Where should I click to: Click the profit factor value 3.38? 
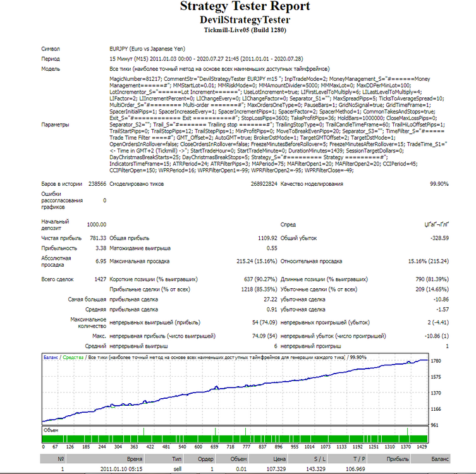pyautogui.click(x=101, y=248)
